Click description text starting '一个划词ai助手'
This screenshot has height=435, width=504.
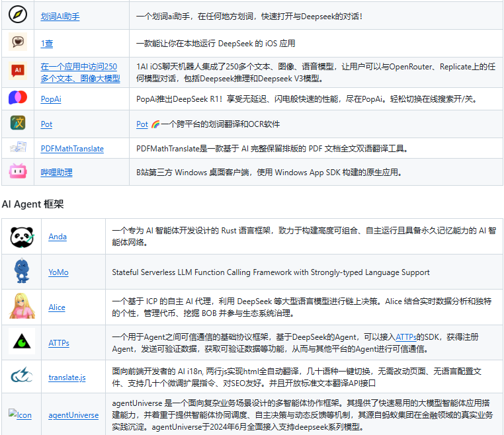point(249,17)
